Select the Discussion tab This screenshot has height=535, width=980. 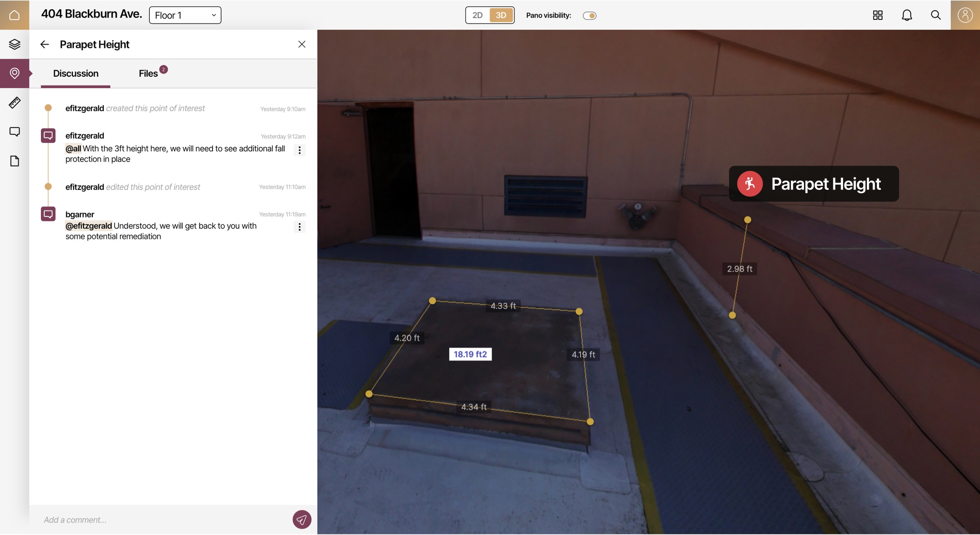click(75, 74)
